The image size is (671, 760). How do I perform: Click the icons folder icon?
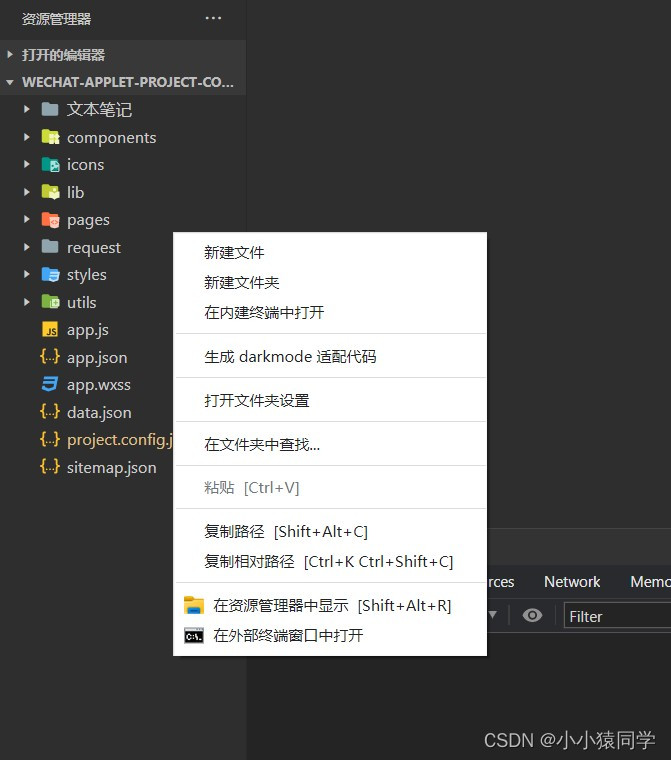click(50, 165)
